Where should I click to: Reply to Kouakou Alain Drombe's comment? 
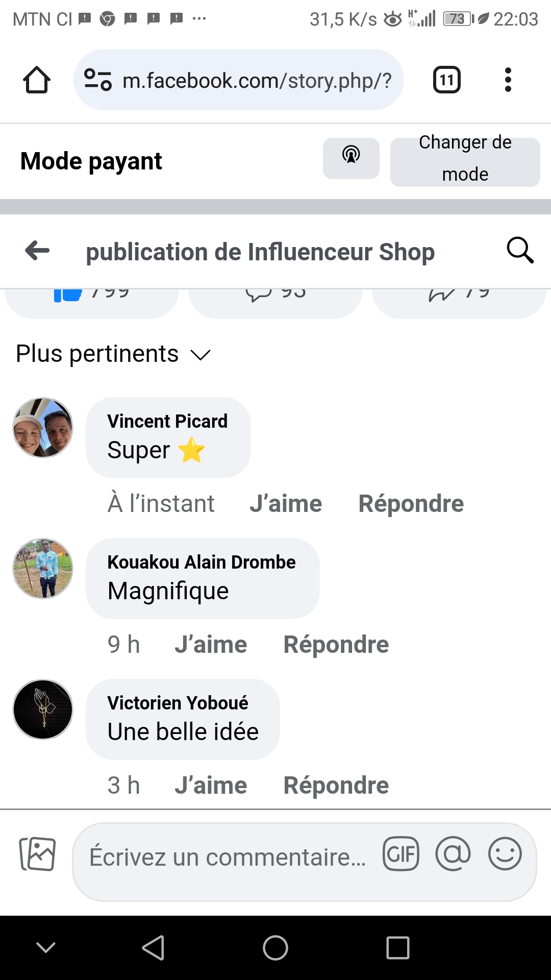[x=336, y=645]
